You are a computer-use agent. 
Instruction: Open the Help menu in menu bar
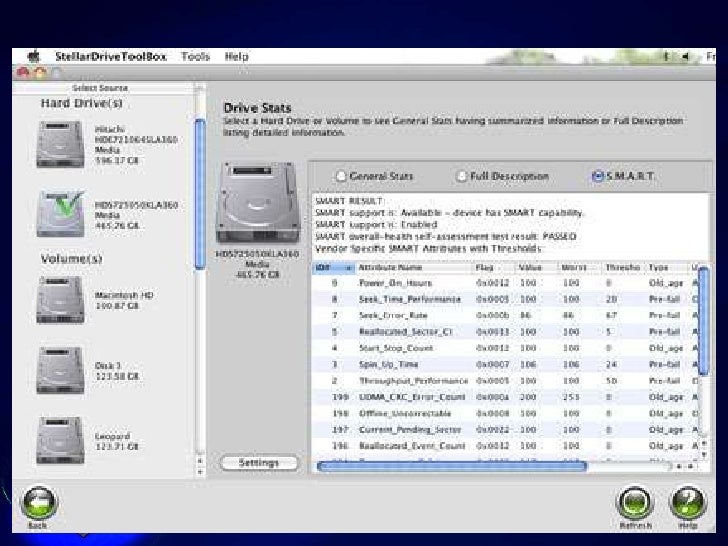point(236,57)
